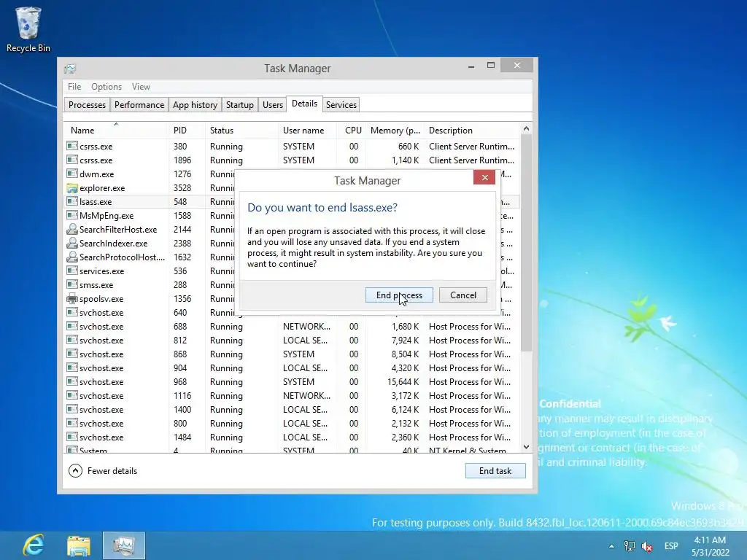Viewport: 747px width, 560px height.
Task: Click the SearchIndexer.exe process icon
Action: (72, 244)
